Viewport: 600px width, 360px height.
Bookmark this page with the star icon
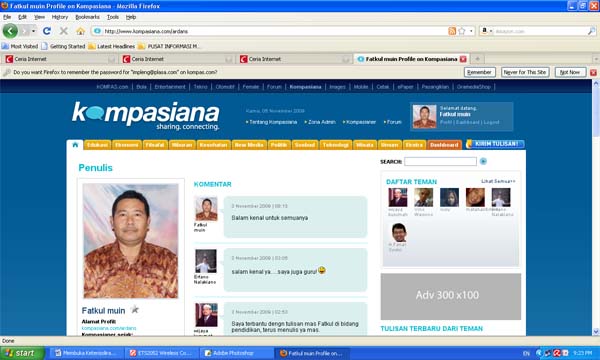pyautogui.click(x=462, y=31)
